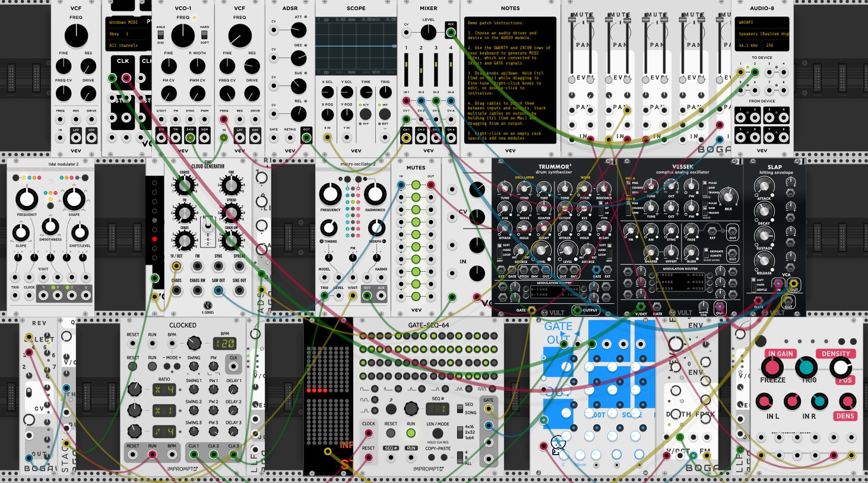Click the VCO-1 SAW output jack
Viewport: 868px width, 483px height.
click(190, 138)
